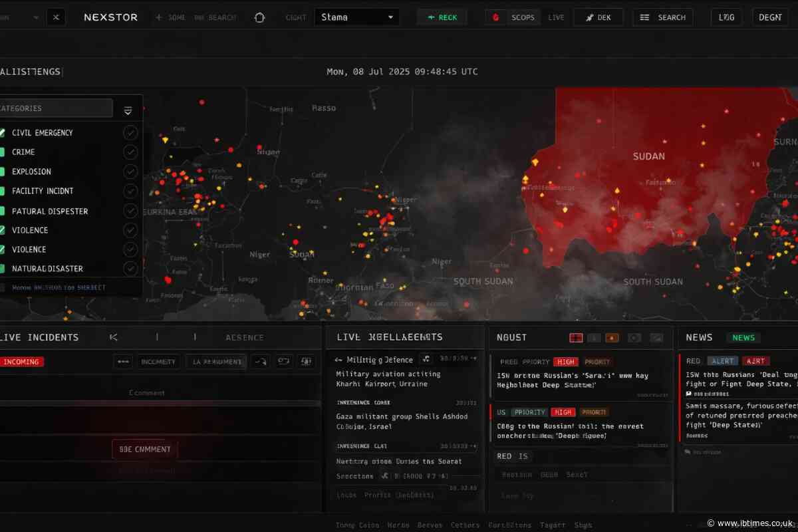Select the red INCOMING tag
Screen dimensions: 798x532
pyautogui.click(x=22, y=362)
